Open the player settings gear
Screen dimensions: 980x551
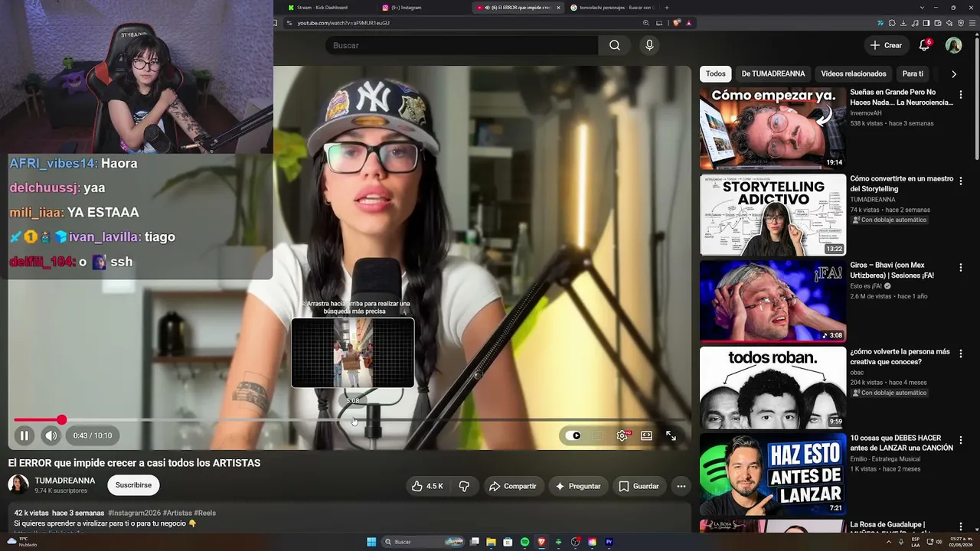(622, 435)
